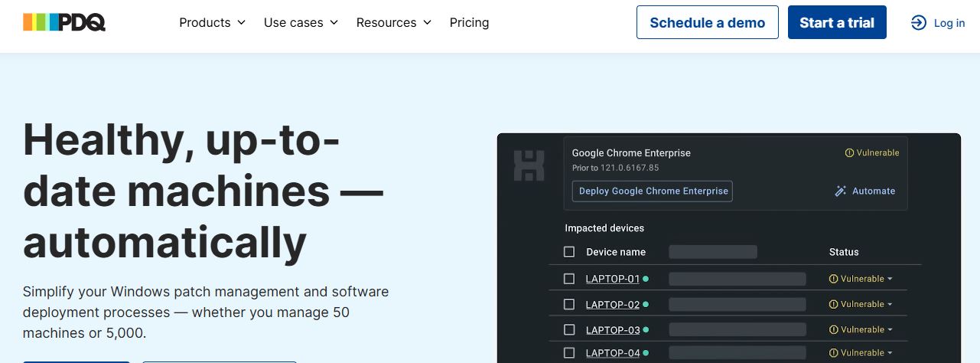Click the Log in arrow icon
Screen dimensions: 980x363
click(x=918, y=23)
